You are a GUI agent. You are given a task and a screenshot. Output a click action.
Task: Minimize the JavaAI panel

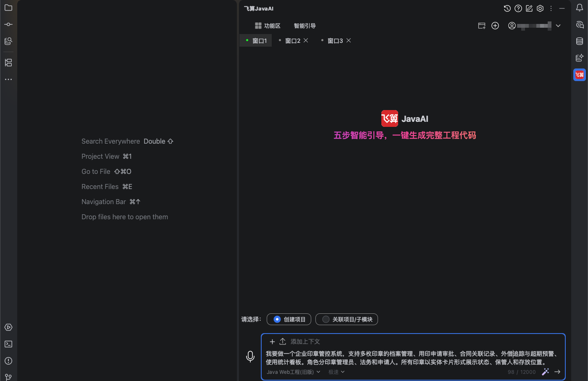[562, 8]
